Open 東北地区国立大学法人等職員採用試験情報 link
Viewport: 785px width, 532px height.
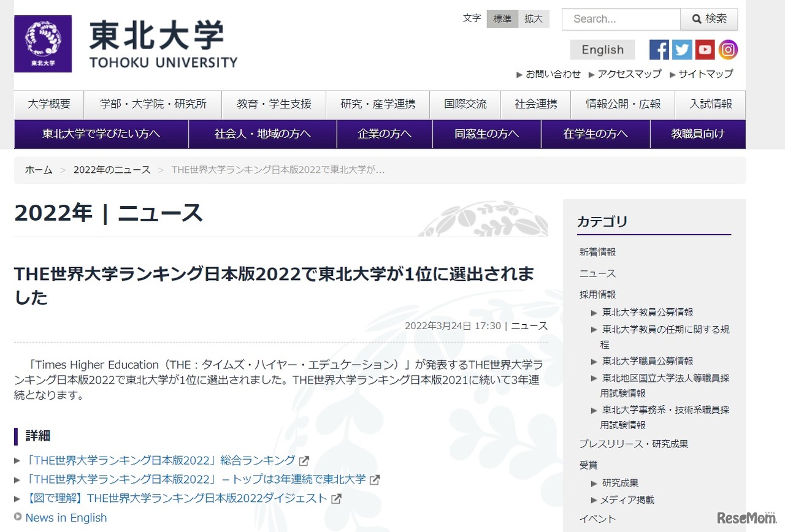(x=665, y=386)
